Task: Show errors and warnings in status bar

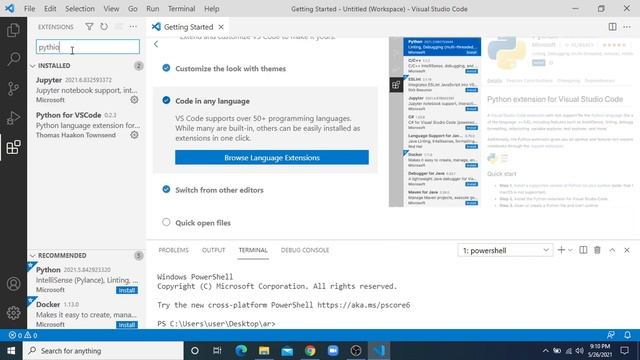Action: click(x=23, y=335)
